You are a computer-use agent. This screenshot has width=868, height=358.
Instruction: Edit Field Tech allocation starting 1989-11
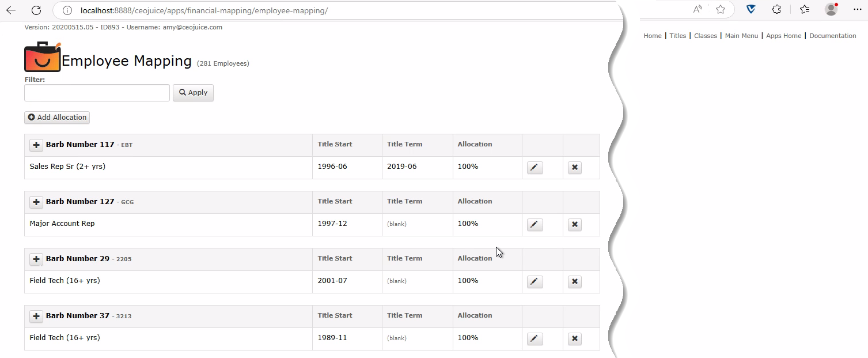coord(535,339)
